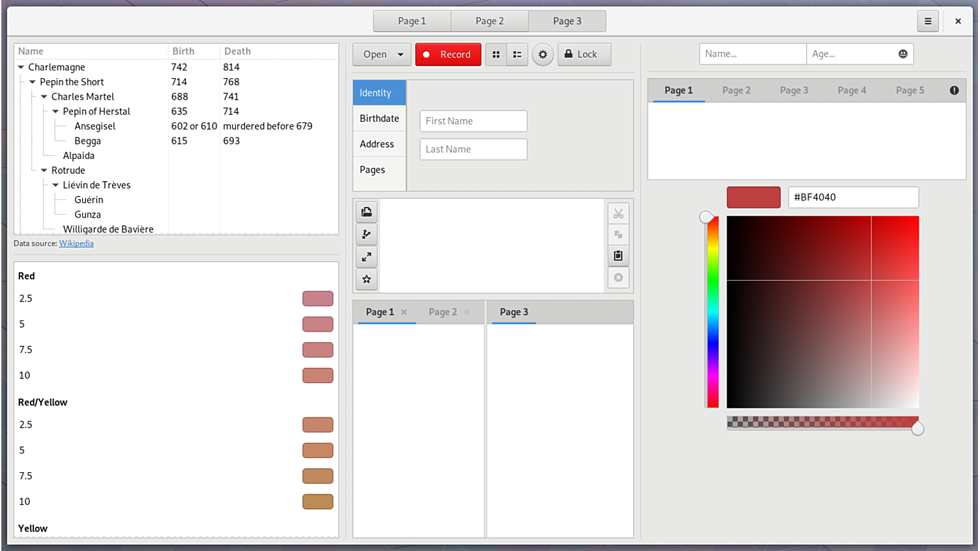This screenshot has height=551, width=980.
Task: Pick the Red 2.5 color swatch
Action: (x=317, y=298)
